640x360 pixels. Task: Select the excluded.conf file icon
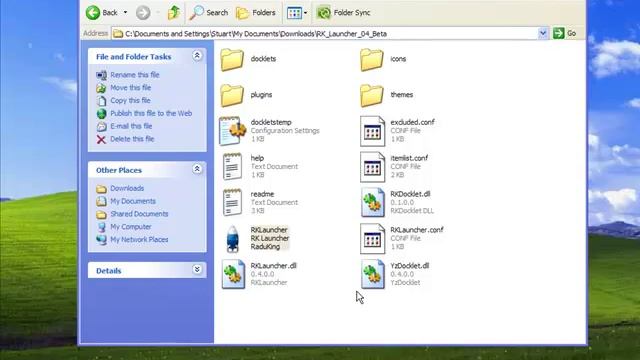click(372, 131)
